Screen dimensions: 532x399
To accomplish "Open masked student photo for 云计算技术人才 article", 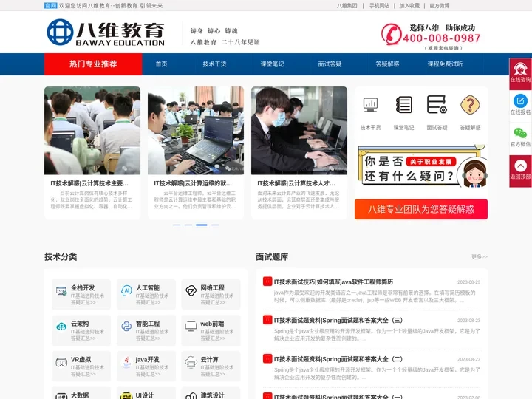I will pos(299,131).
